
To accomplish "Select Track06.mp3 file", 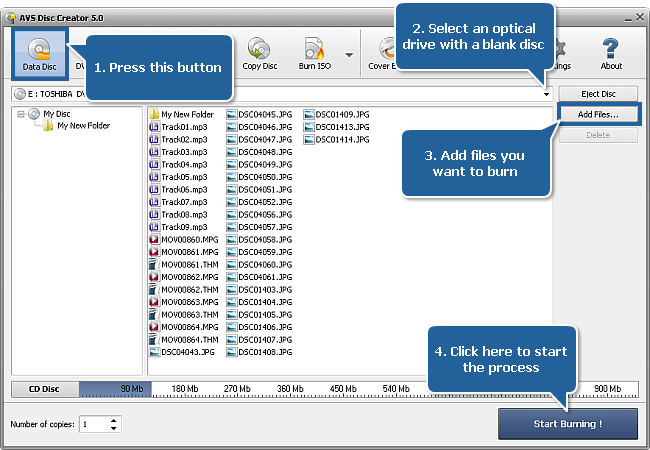I will pyautogui.click(x=179, y=189).
